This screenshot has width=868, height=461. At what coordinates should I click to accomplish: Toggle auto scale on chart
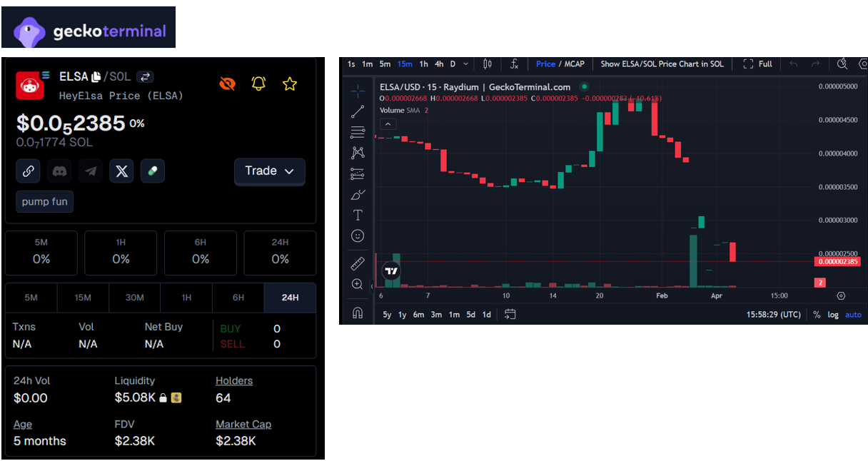click(x=853, y=315)
